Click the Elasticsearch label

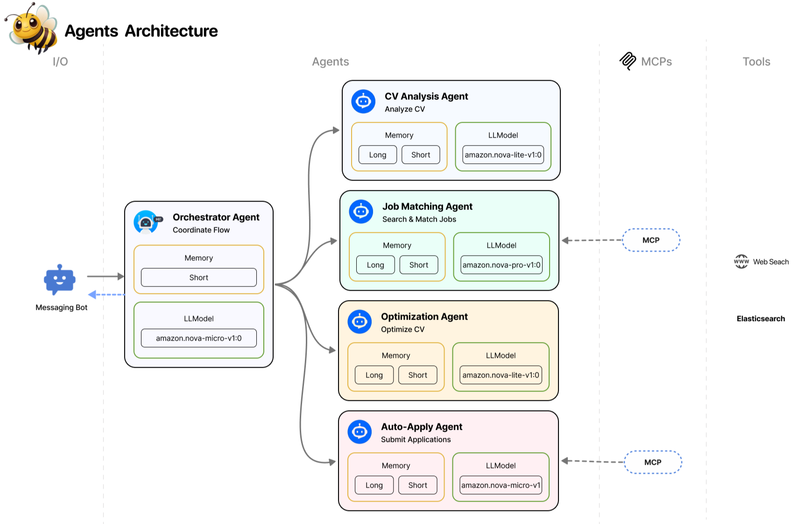tap(761, 319)
